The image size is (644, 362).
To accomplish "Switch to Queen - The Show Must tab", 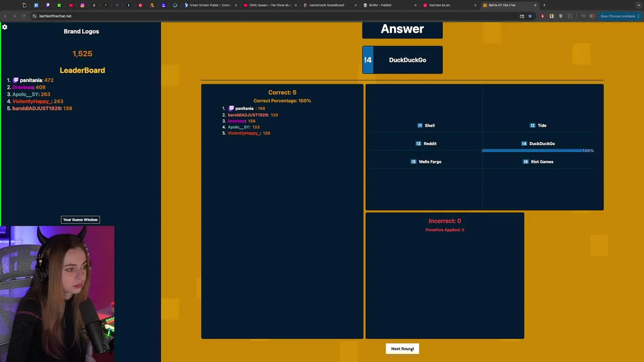I will point(269,5).
